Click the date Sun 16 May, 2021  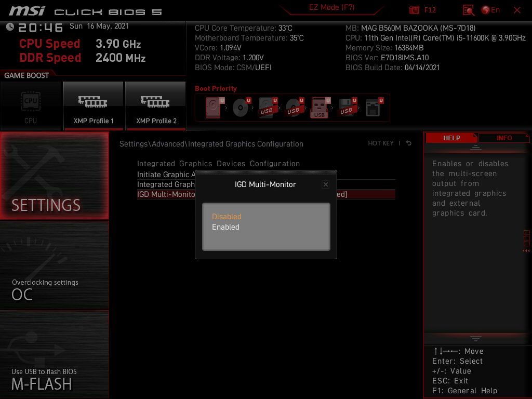click(99, 26)
